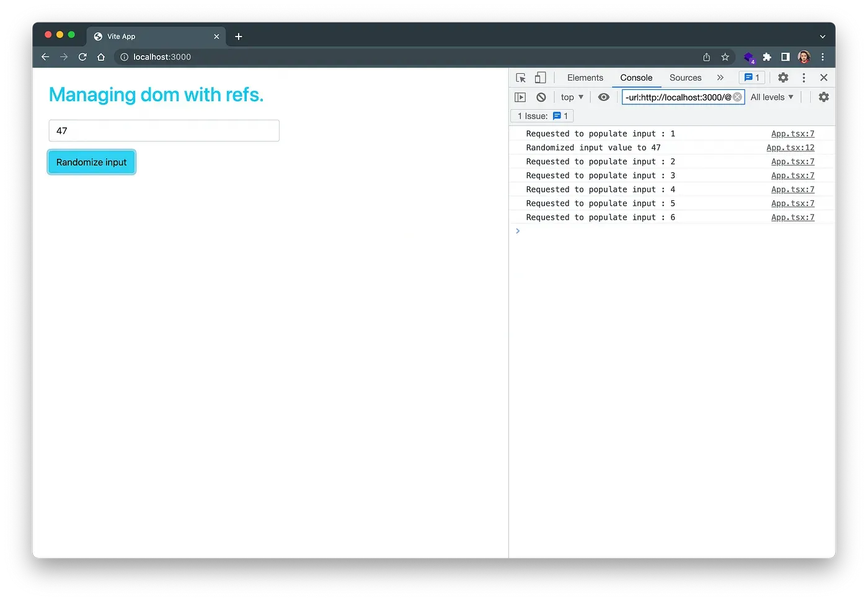The height and width of the screenshot is (601, 868).
Task: Open DevTools settings gear
Action: [x=783, y=78]
